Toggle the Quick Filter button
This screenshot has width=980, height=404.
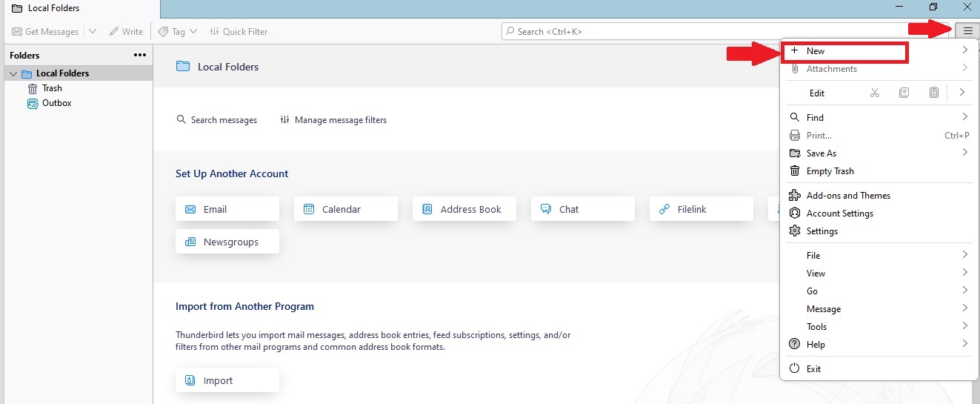[239, 31]
